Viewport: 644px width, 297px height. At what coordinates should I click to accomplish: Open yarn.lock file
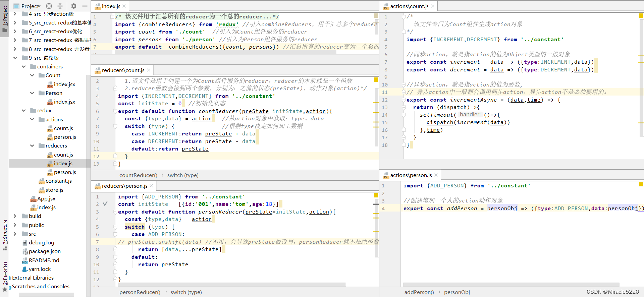(40, 269)
